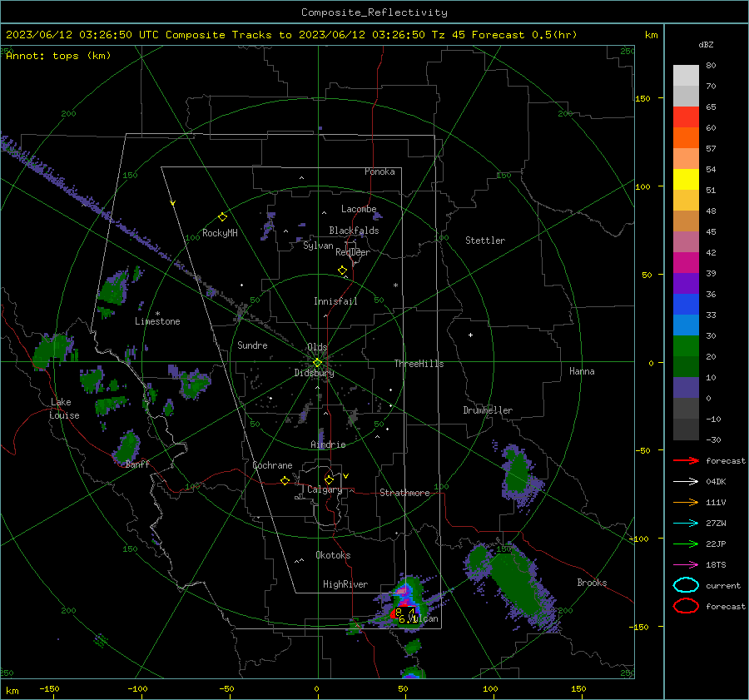
Task: Click the Didsbury town label
Action: click(314, 373)
